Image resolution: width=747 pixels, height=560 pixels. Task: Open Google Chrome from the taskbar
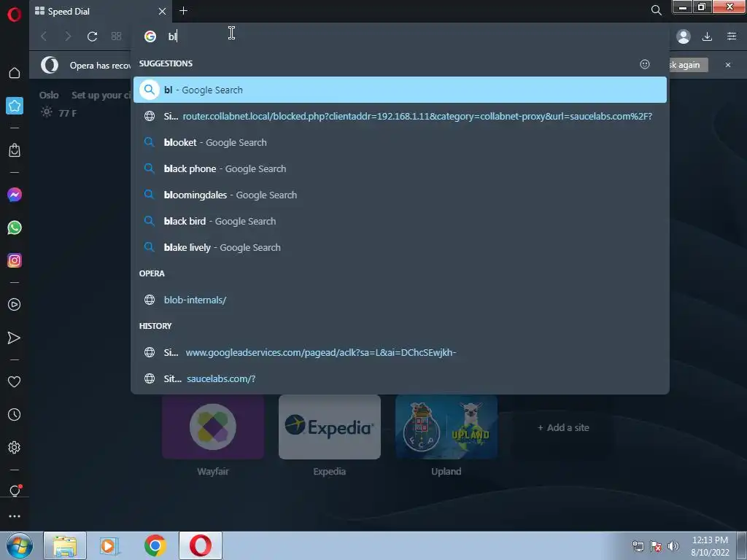tap(155, 545)
